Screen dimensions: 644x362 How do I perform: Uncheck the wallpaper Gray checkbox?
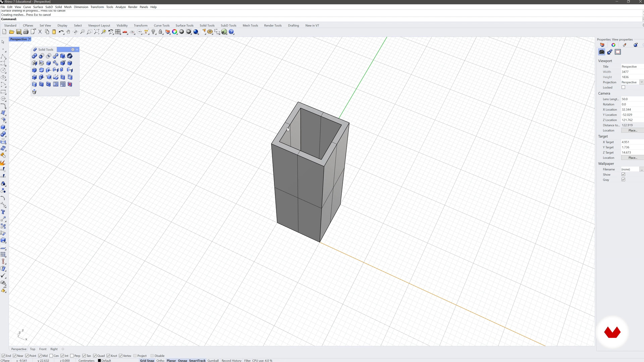(623, 180)
